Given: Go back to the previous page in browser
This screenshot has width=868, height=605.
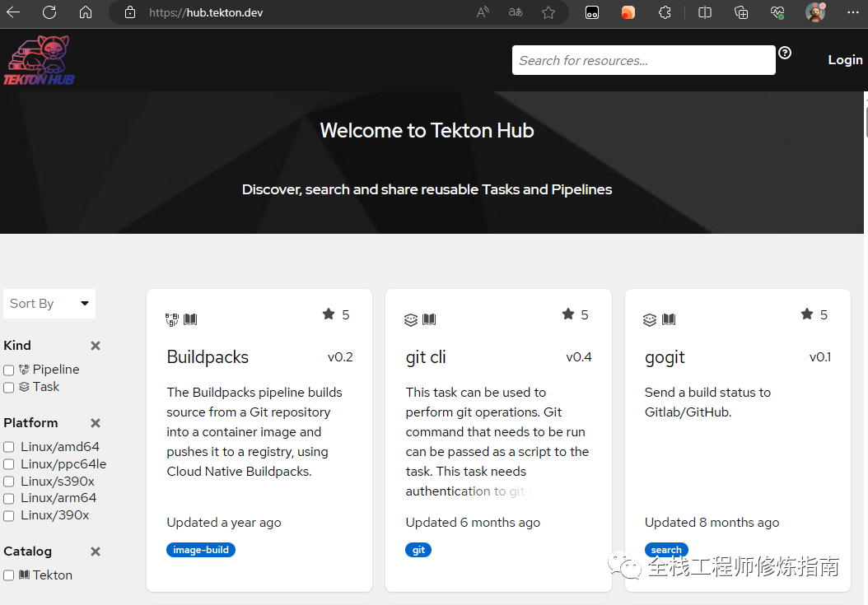Looking at the screenshot, I should [13, 12].
